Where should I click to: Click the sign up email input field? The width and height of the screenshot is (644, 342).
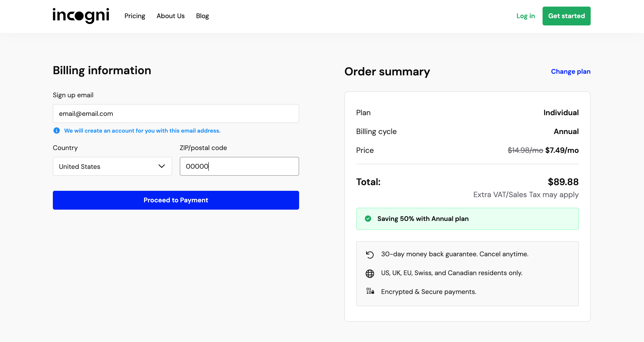pos(176,114)
